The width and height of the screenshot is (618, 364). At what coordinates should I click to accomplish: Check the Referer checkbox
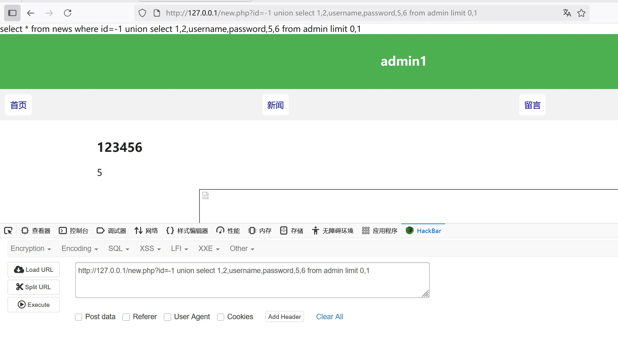point(126,317)
